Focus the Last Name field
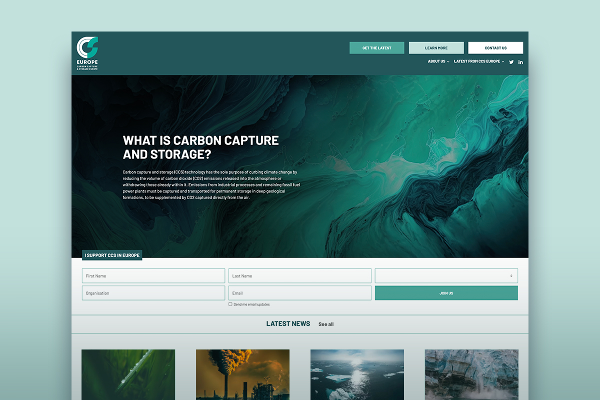Screen dimensions: 600x400 pyautogui.click(x=300, y=276)
